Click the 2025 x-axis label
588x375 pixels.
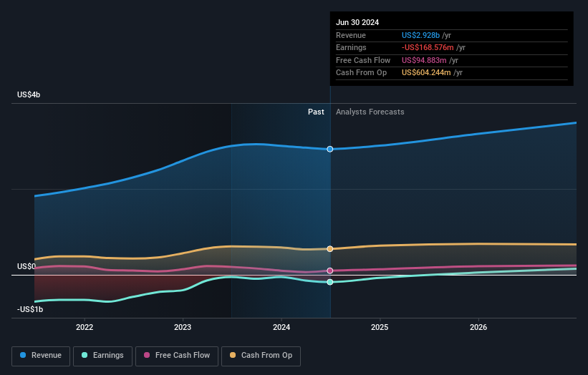click(380, 327)
